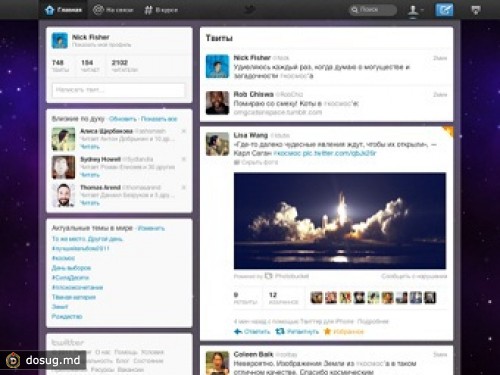Toggle Избранное favorite star
Screen dimensions: 500x375
(x=344, y=331)
